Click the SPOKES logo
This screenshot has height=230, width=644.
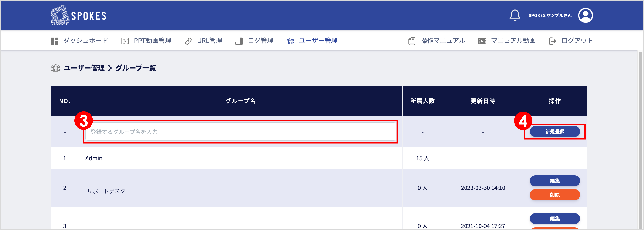[78, 15]
